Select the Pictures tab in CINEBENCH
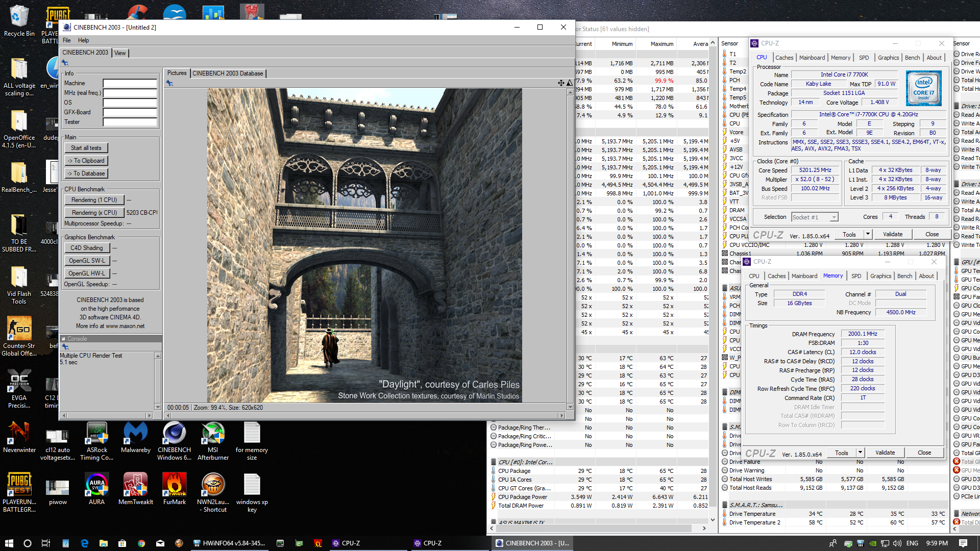This screenshot has width=980, height=551. 177,73
